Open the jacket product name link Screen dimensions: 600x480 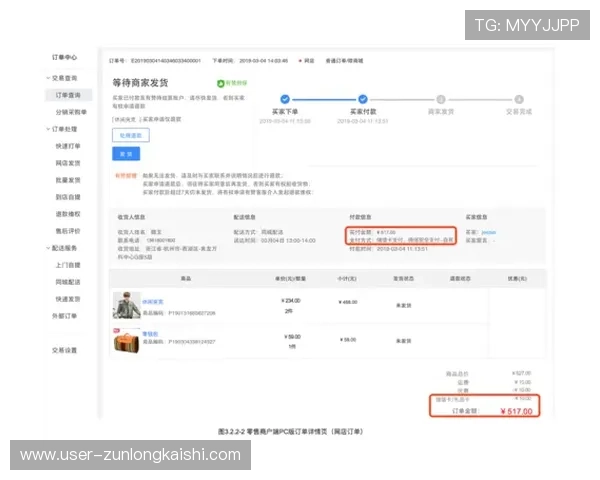click(x=153, y=302)
